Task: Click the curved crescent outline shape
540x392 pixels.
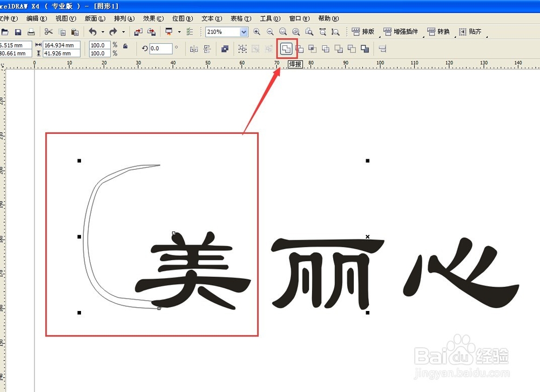Action: [86, 238]
